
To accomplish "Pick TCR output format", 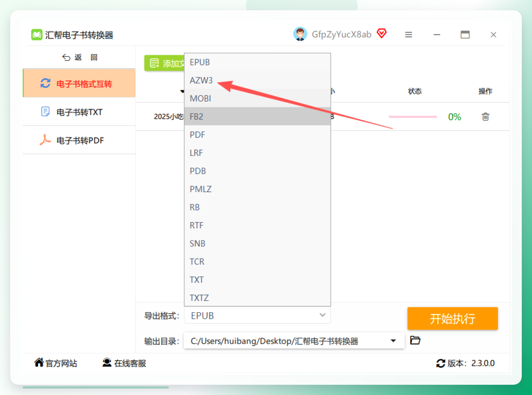I will [257, 261].
